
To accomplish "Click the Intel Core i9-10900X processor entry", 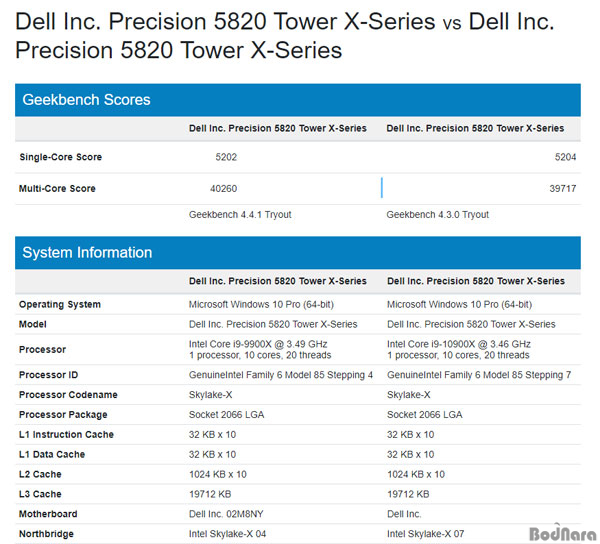I will tap(458, 350).
